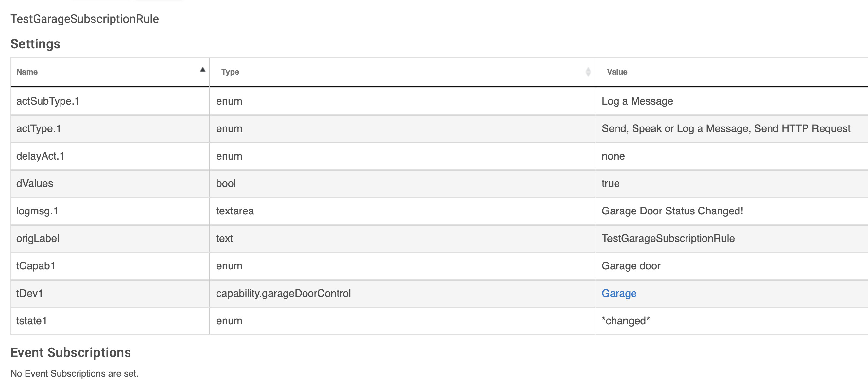The width and height of the screenshot is (868, 391).
Task: Click the 'Log a Message' value
Action: [x=637, y=101]
